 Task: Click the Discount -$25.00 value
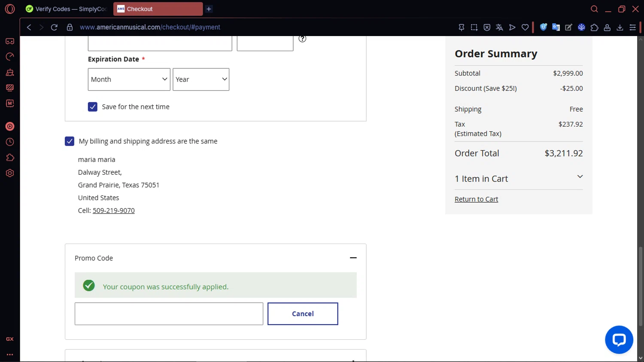pos(571,88)
